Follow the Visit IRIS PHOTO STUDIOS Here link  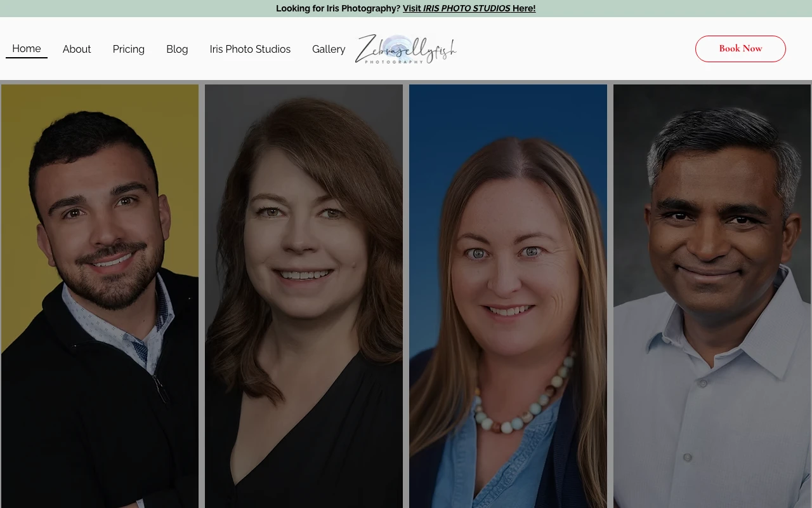469,8
